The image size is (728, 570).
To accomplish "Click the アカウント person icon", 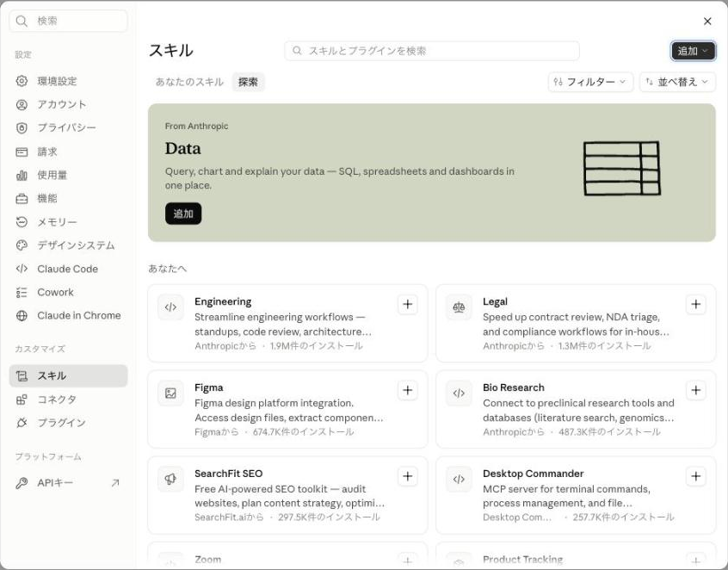I will pyautogui.click(x=22, y=104).
